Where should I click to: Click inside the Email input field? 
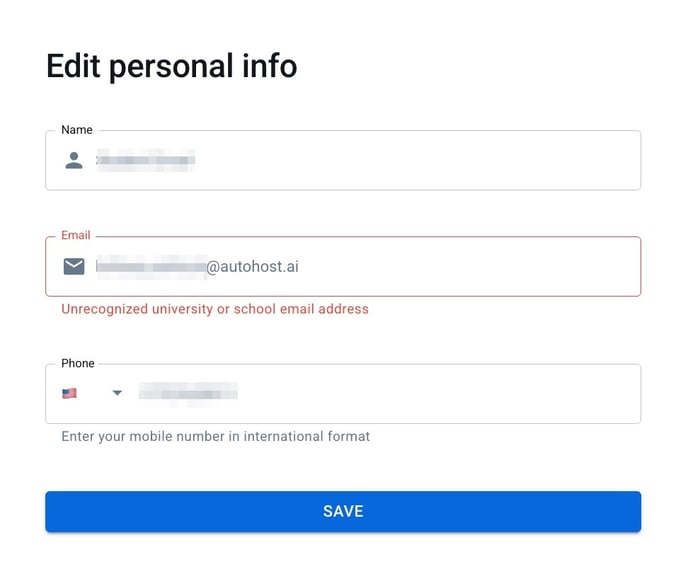click(x=450, y=266)
